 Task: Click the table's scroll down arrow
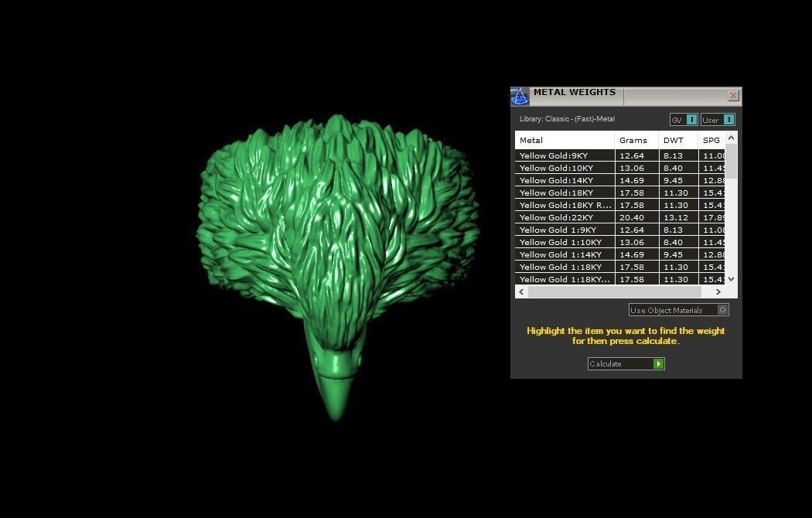pyautogui.click(x=732, y=279)
